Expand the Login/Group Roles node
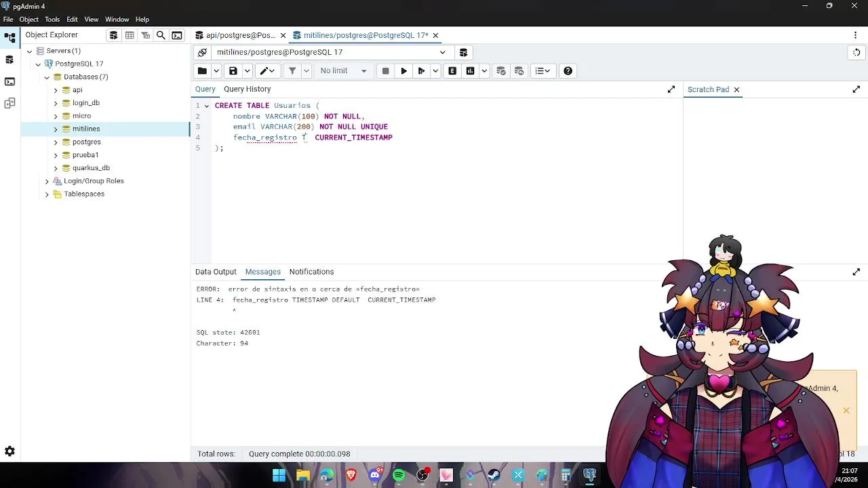This screenshot has height=488, width=868. [47, 181]
